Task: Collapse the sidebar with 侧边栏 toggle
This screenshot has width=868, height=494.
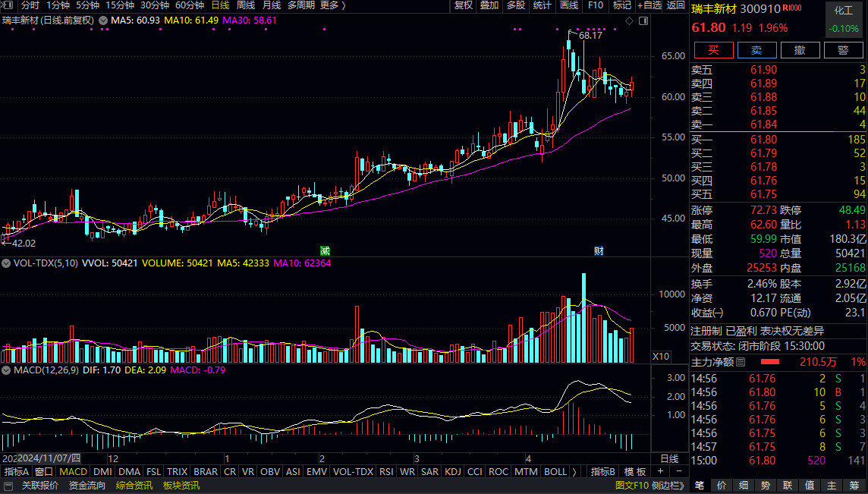Action: [x=668, y=486]
